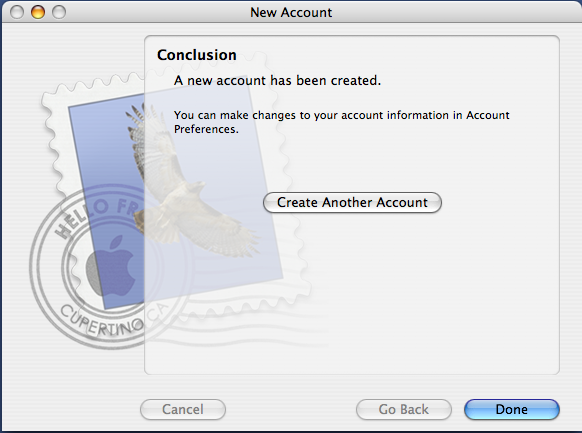The width and height of the screenshot is (582, 433).
Task: Click the Done button
Action: [x=511, y=409]
